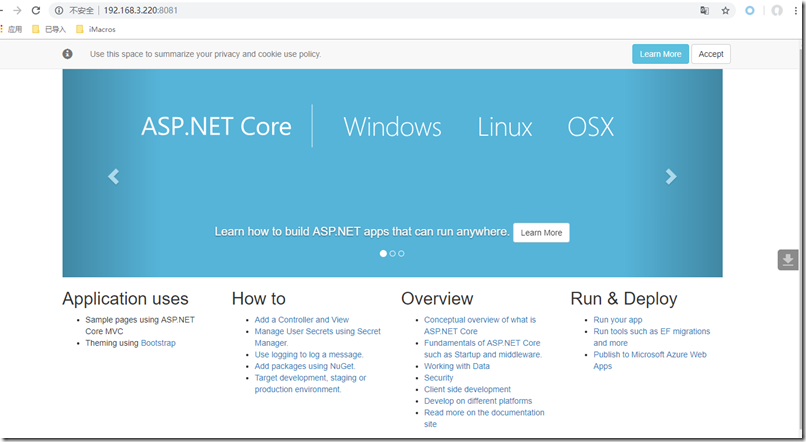This screenshot has width=806, height=442.
Task: Click the Application uses heading
Action: coord(125,299)
